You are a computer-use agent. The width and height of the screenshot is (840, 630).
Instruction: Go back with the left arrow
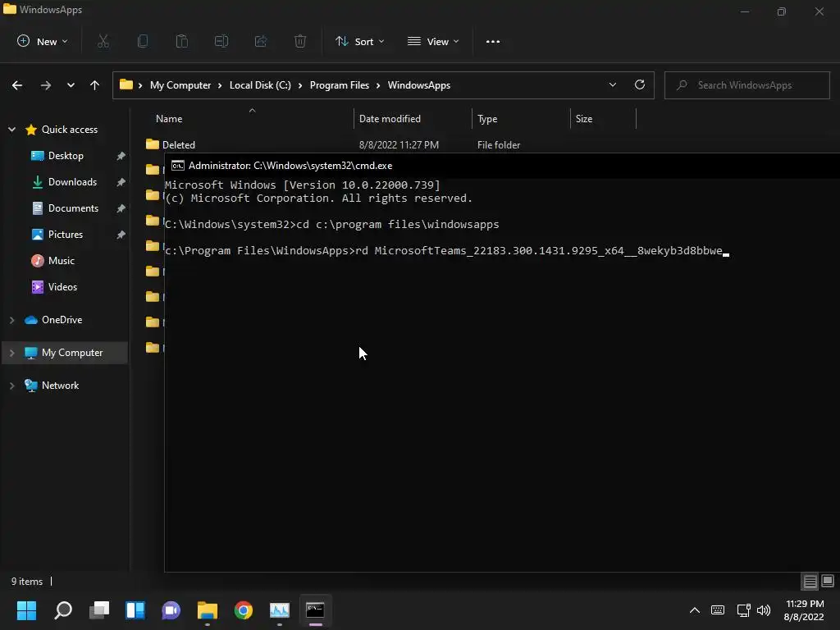click(x=17, y=85)
